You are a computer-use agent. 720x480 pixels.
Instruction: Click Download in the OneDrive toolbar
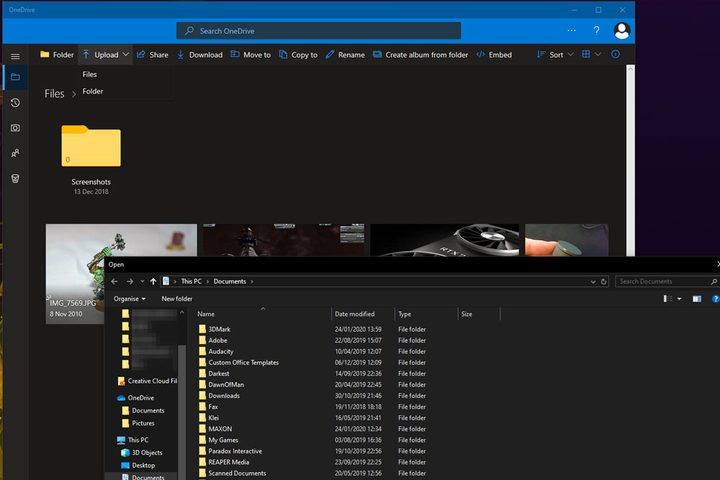[200, 55]
